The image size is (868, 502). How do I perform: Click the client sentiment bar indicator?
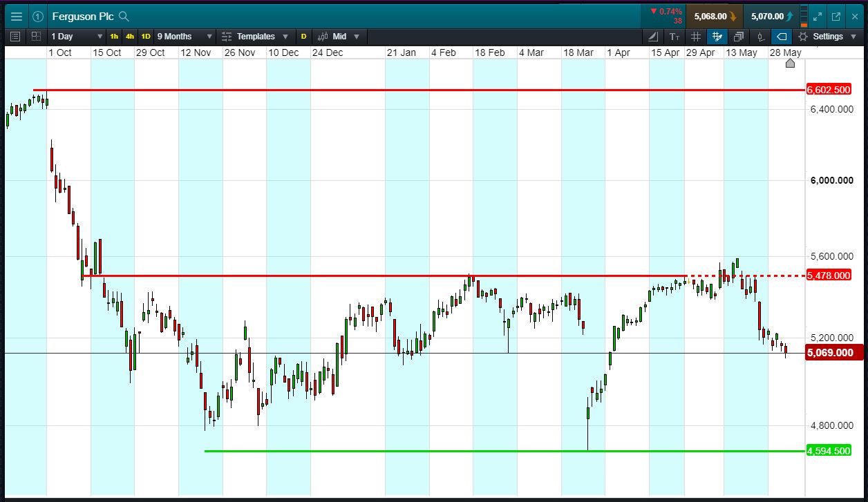pos(804,16)
